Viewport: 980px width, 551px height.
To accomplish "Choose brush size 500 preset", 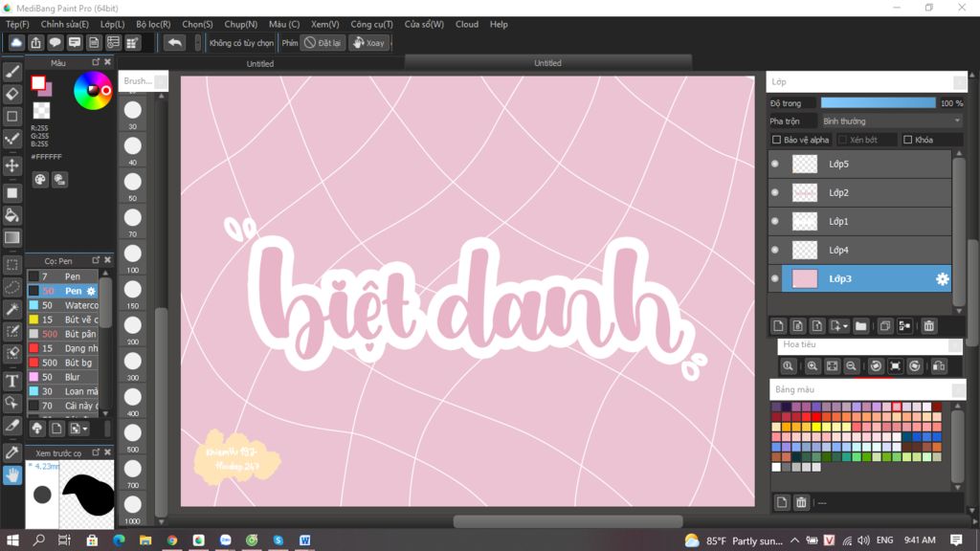I will tap(132, 438).
